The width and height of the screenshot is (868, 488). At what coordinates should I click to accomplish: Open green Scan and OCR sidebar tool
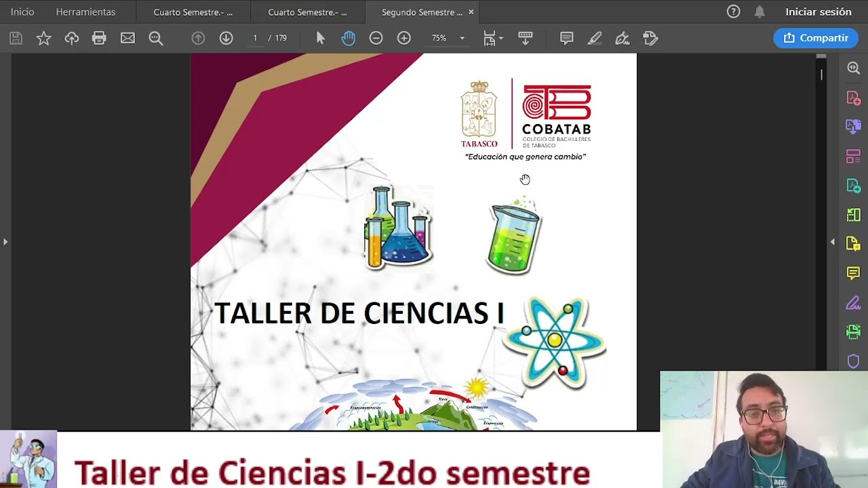pos(854,331)
